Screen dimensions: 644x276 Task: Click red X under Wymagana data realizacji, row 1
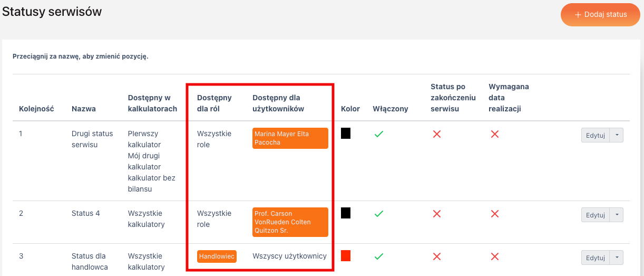click(494, 134)
